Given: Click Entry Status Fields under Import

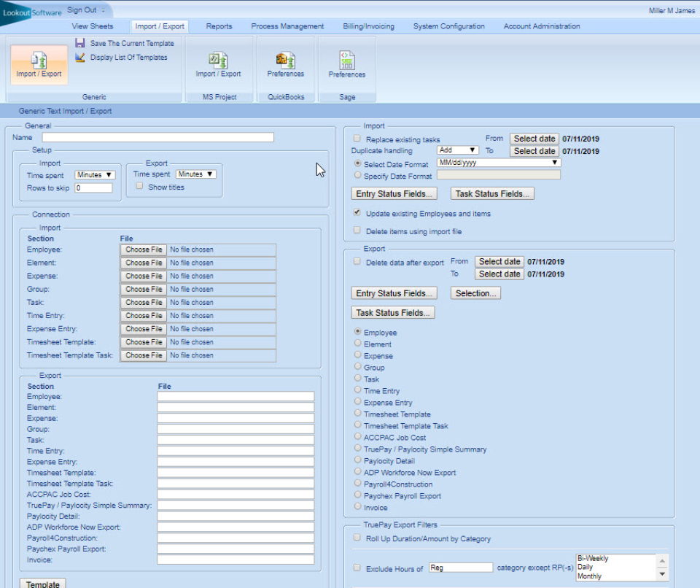Looking at the screenshot, I should (394, 194).
